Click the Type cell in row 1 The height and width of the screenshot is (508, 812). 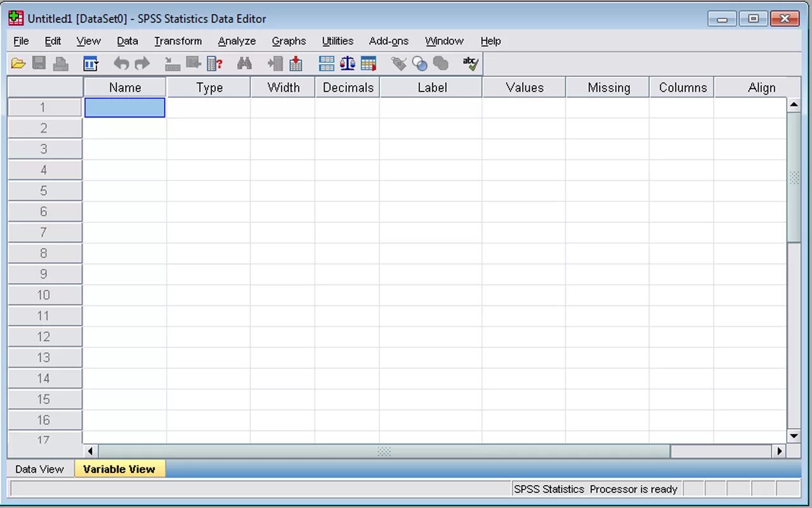(x=209, y=107)
